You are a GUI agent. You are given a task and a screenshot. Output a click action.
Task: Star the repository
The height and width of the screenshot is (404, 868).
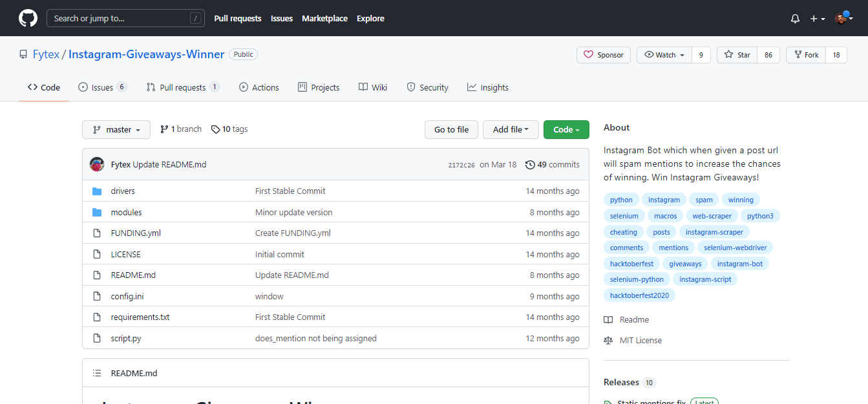click(737, 55)
